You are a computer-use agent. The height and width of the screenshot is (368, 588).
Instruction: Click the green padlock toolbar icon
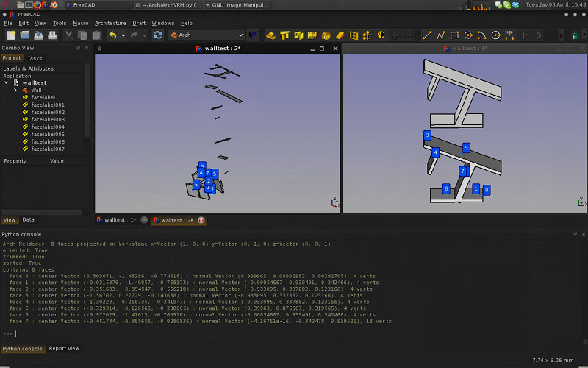point(575,35)
